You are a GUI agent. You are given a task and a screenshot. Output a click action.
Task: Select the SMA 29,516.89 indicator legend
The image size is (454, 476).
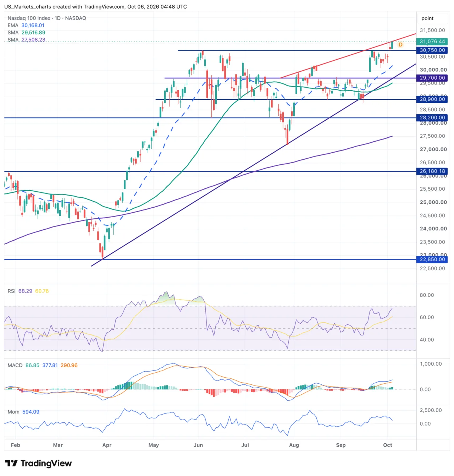click(x=26, y=32)
